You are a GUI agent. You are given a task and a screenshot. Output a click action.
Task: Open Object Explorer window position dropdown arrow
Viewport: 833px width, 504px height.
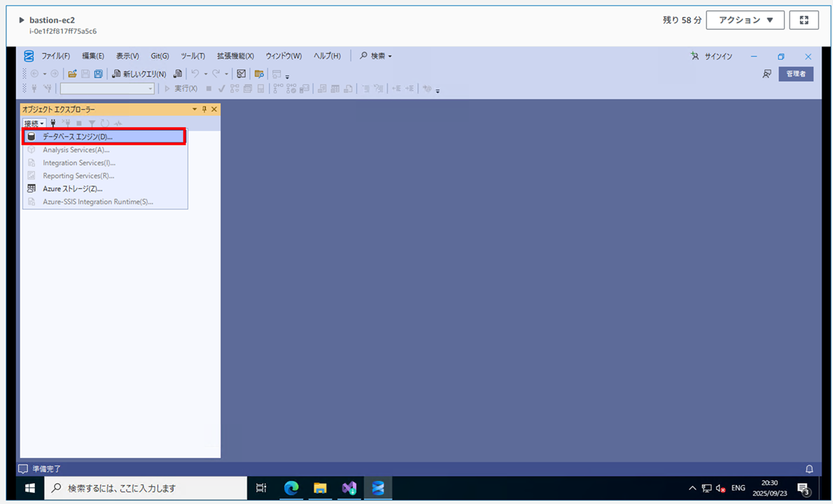[x=195, y=109]
